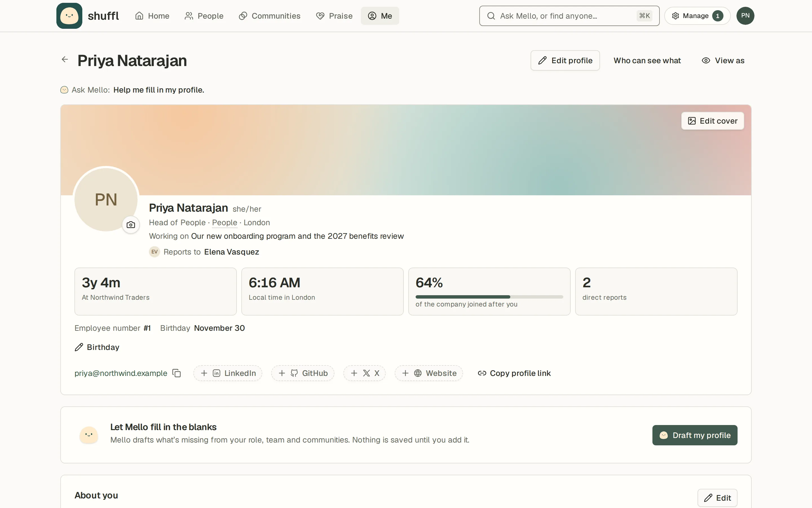The width and height of the screenshot is (812, 508).
Task: Open Who can see what
Action: (x=647, y=60)
